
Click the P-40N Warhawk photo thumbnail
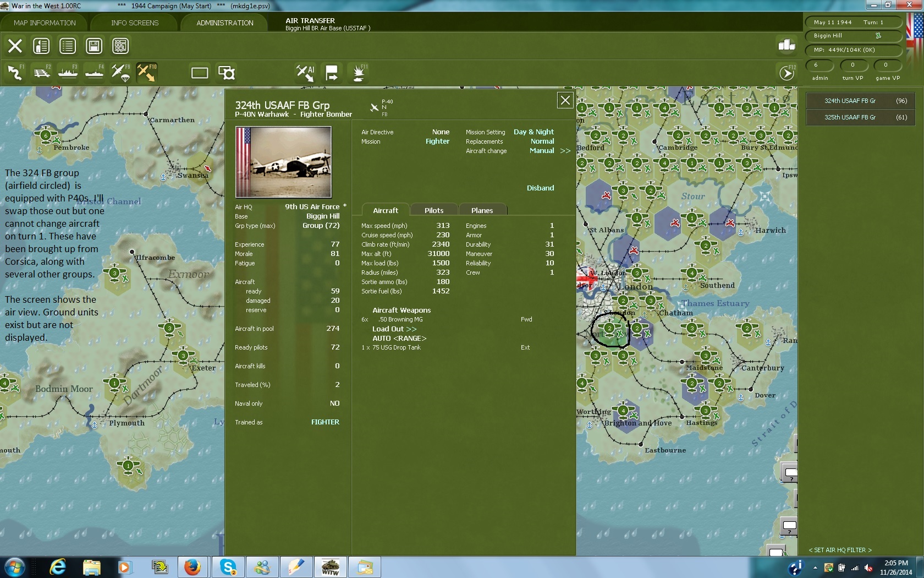pos(283,162)
